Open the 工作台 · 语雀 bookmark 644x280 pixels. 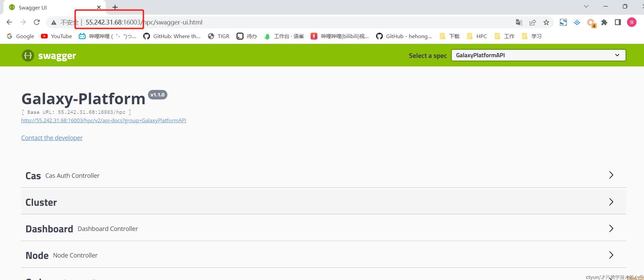coord(284,36)
